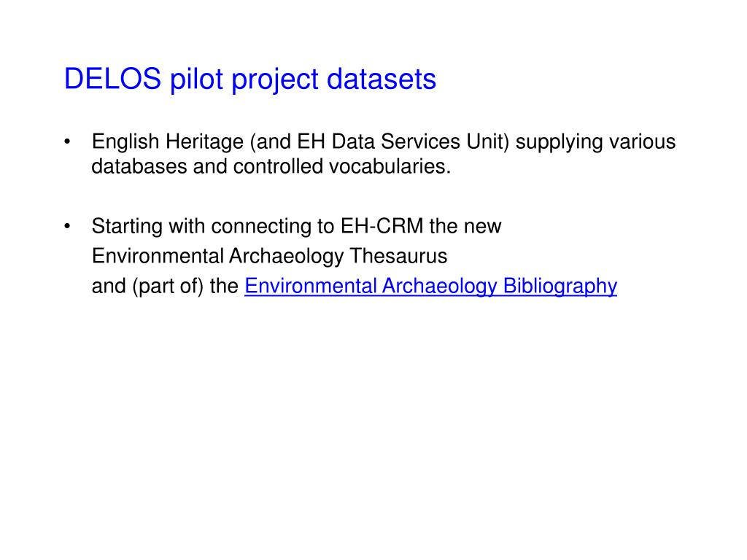Click the slide title DELOS pilot project datasets
Viewport: 747px width, 560px height.
click(250, 79)
